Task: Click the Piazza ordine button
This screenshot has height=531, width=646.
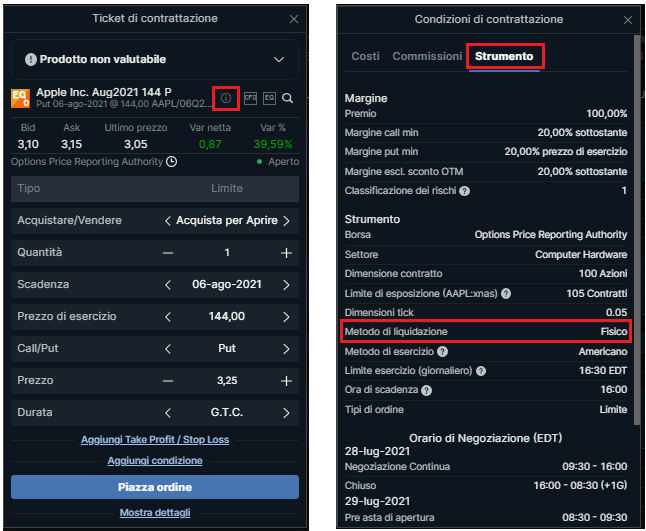Action: pos(155,487)
